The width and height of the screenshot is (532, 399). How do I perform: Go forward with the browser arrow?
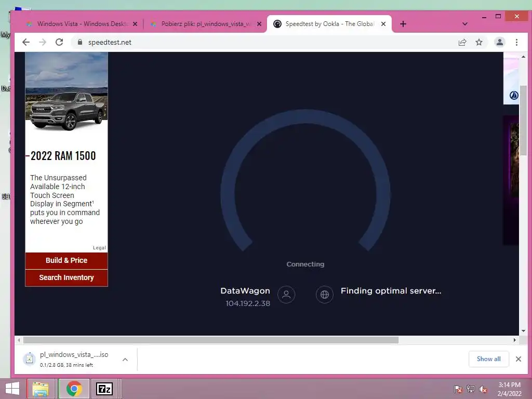(43, 42)
